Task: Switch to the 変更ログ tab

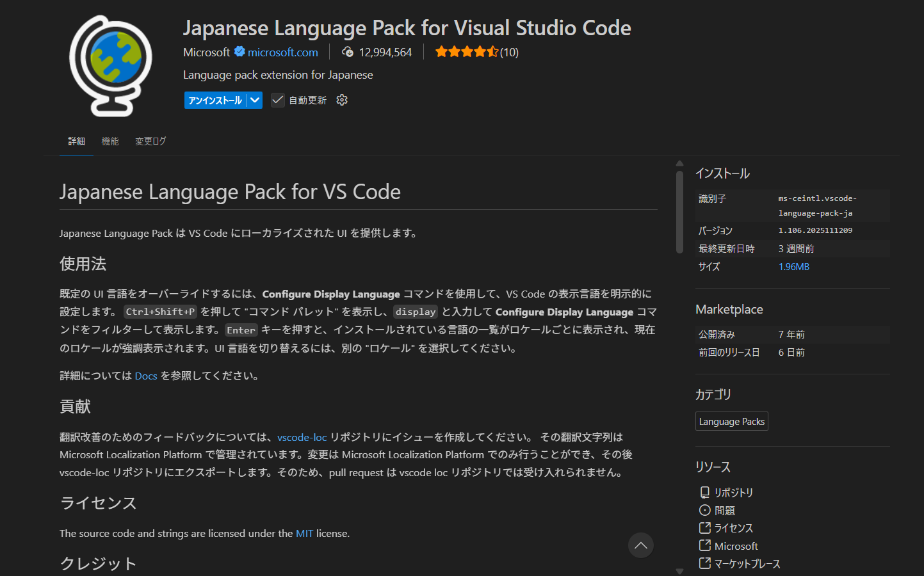Action: pos(150,141)
